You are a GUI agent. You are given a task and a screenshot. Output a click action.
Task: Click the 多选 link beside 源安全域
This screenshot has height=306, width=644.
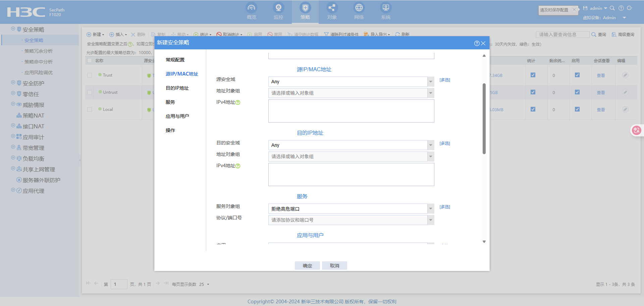[x=445, y=80]
